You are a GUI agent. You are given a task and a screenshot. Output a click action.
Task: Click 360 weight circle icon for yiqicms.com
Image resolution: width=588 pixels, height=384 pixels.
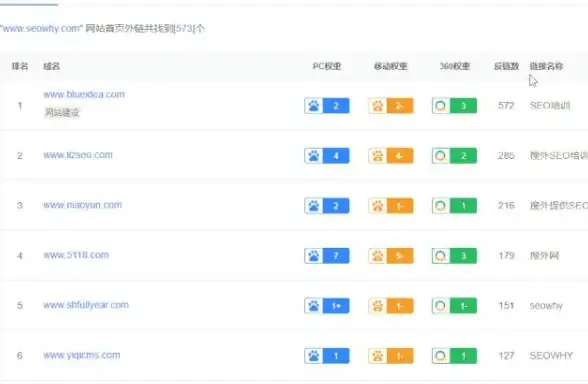pyautogui.click(x=441, y=356)
